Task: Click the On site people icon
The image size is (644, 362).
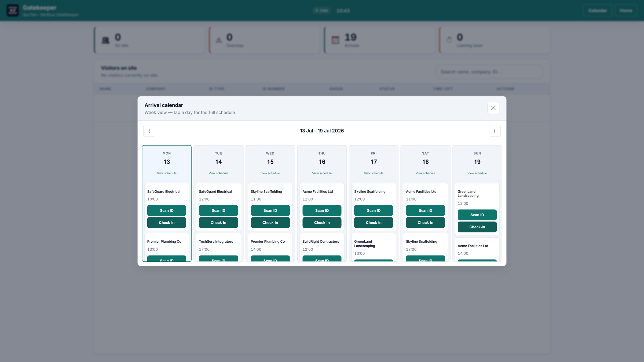Action: pos(105,40)
